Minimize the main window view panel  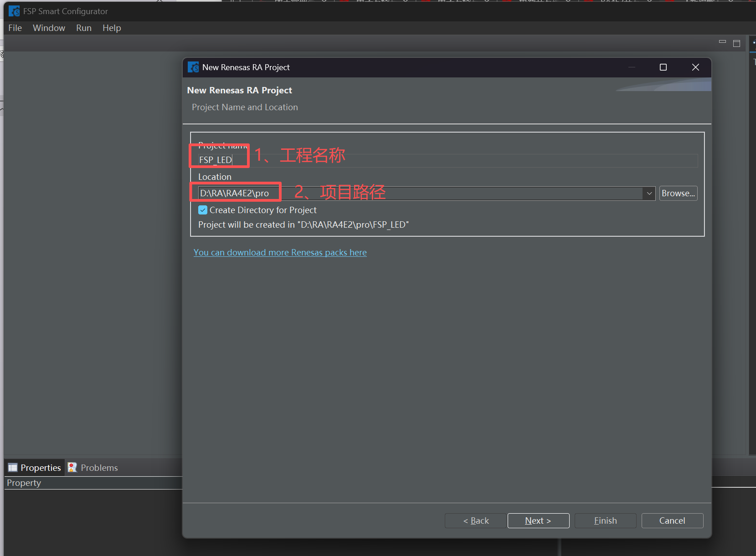[x=722, y=42]
